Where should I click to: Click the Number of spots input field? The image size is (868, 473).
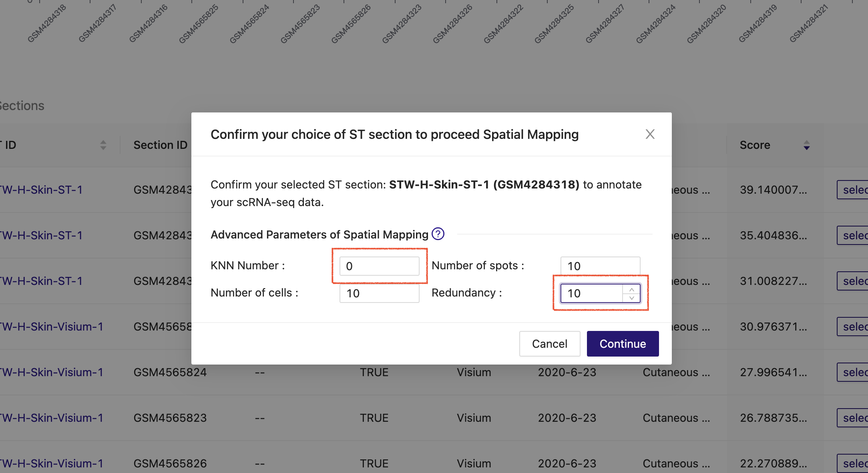pyautogui.click(x=600, y=266)
